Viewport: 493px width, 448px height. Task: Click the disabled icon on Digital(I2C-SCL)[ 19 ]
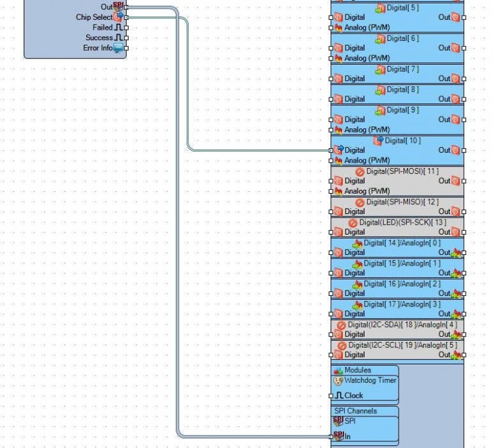342,345
